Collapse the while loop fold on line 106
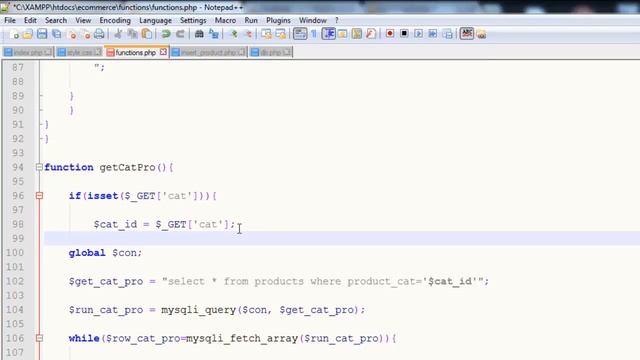Screen dimensions: 640x360 pyautogui.click(x=39, y=338)
